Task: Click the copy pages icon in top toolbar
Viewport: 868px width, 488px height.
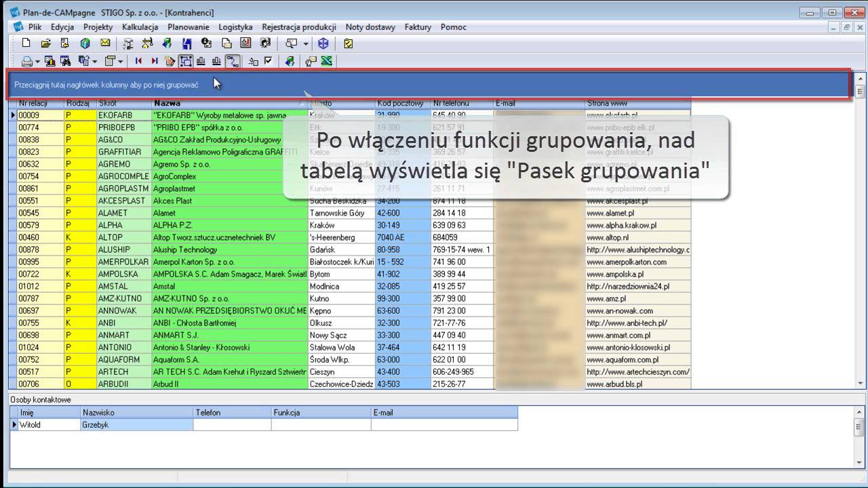Action: pos(226,43)
